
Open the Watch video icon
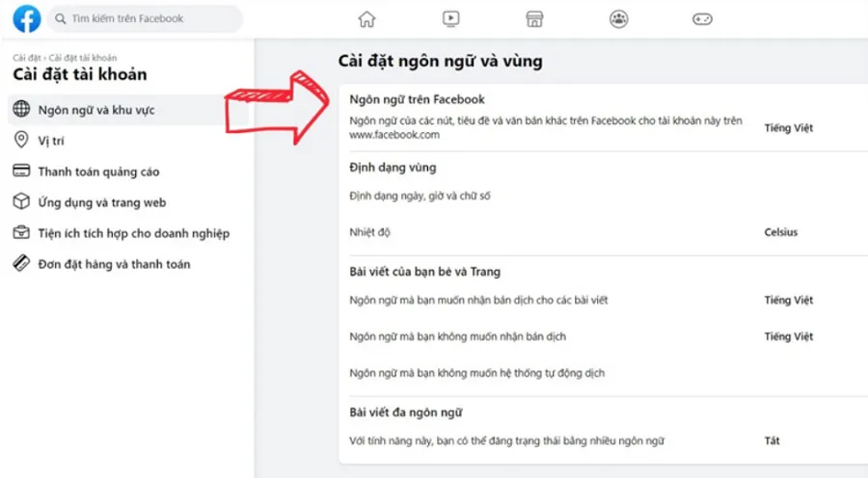450,19
